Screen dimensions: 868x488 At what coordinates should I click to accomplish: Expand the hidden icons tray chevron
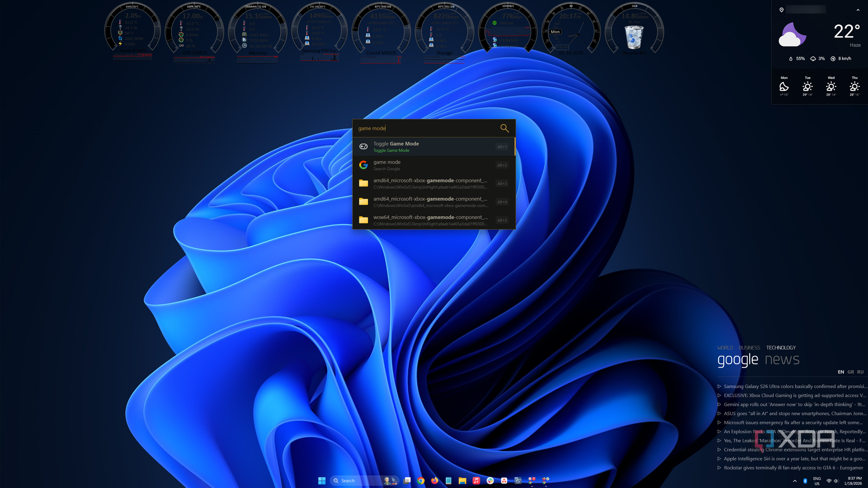[x=795, y=481]
